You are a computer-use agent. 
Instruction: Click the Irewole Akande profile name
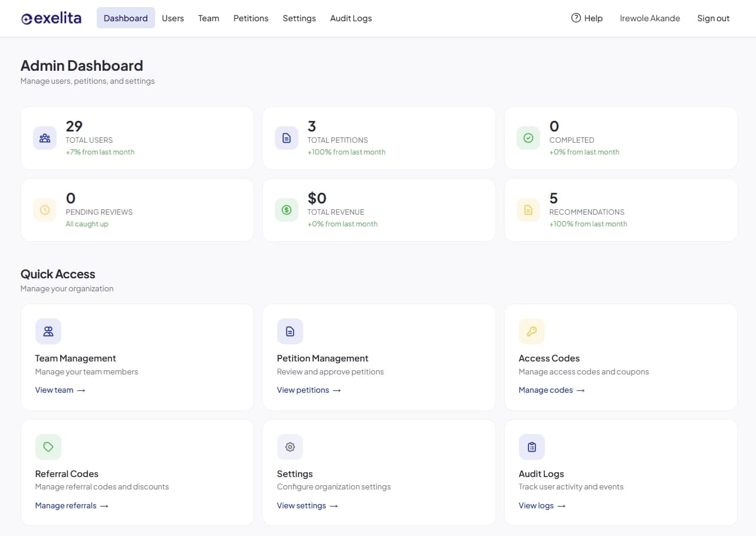pos(650,18)
